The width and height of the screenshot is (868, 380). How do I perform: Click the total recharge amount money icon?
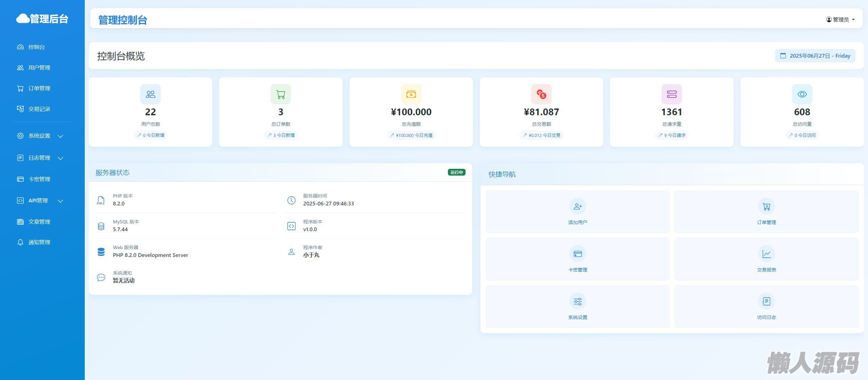(411, 94)
